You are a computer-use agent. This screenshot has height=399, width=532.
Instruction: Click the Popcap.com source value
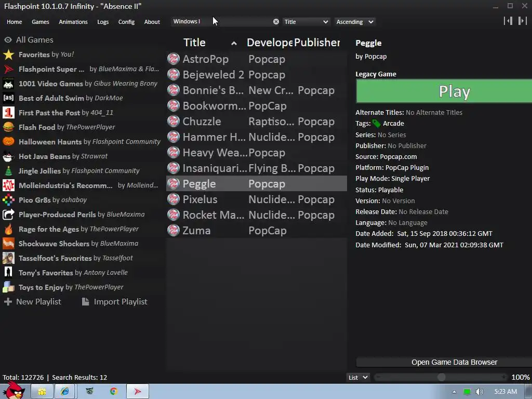click(x=398, y=157)
